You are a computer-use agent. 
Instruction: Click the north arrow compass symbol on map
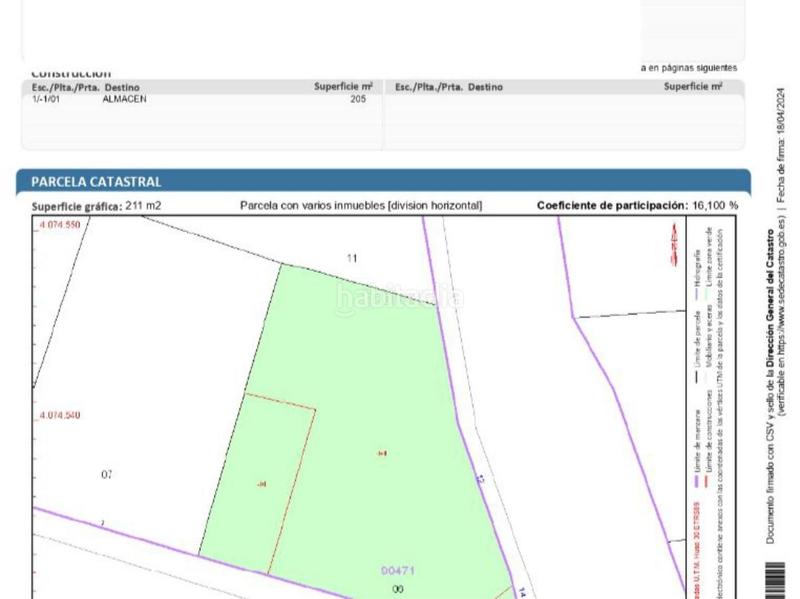click(673, 243)
